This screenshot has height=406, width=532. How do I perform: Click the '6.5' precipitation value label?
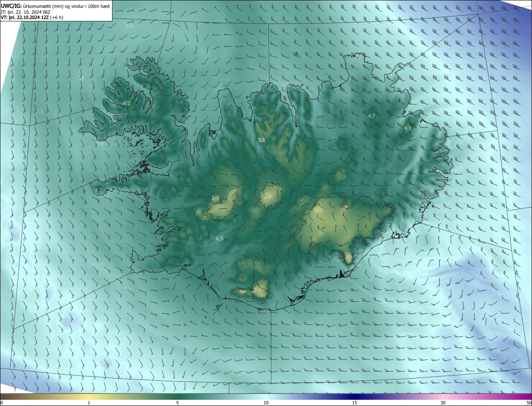tap(220, 238)
